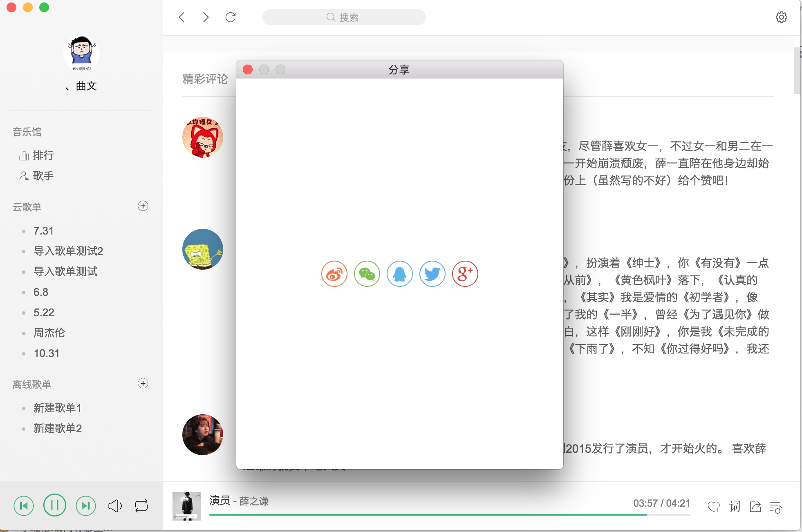
Task: Add new playlist under 离线歌单
Action: tap(143, 383)
